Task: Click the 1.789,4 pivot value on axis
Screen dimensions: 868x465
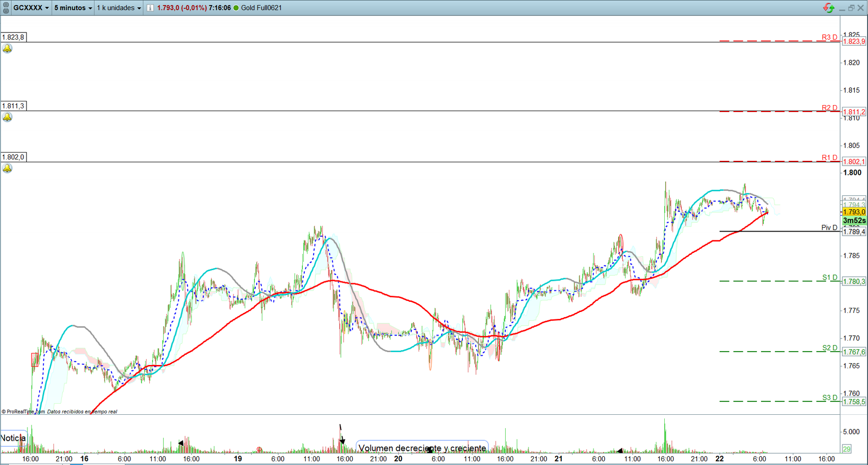Action: 854,232
